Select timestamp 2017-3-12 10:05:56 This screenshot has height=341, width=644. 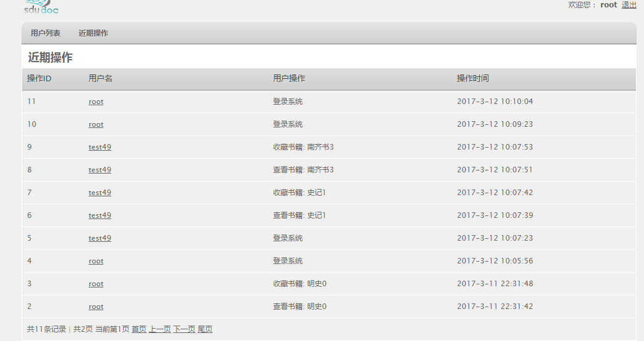click(495, 261)
